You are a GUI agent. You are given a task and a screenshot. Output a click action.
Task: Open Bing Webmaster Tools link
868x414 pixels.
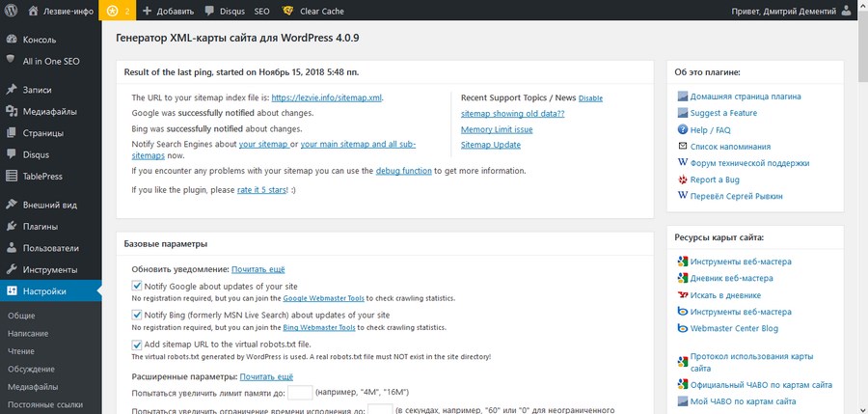click(x=319, y=327)
